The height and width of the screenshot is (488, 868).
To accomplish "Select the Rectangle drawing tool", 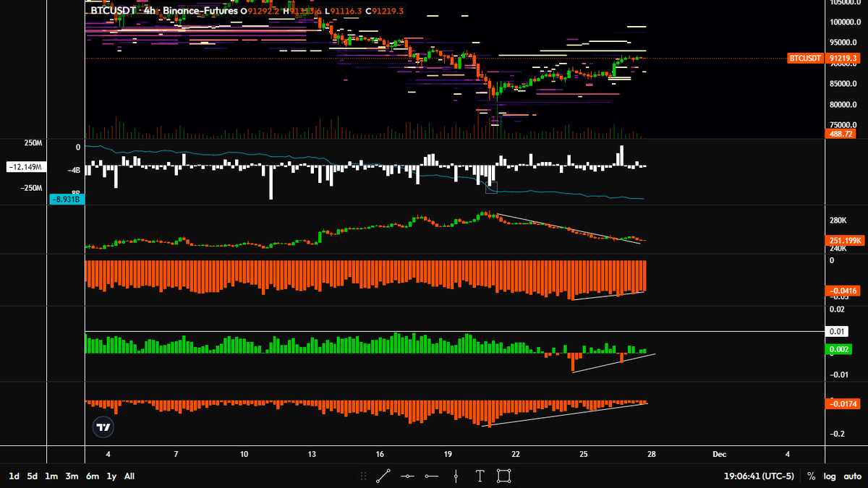I will [x=504, y=476].
